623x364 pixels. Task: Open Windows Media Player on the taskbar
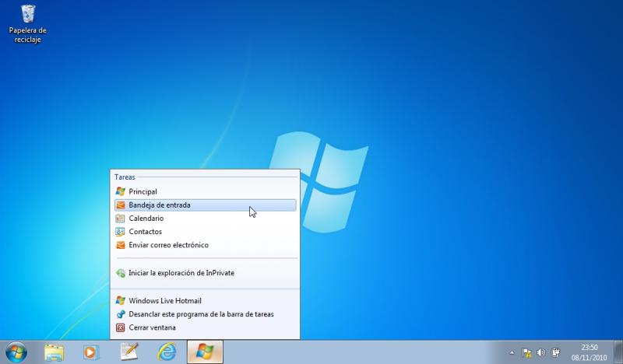(91, 352)
